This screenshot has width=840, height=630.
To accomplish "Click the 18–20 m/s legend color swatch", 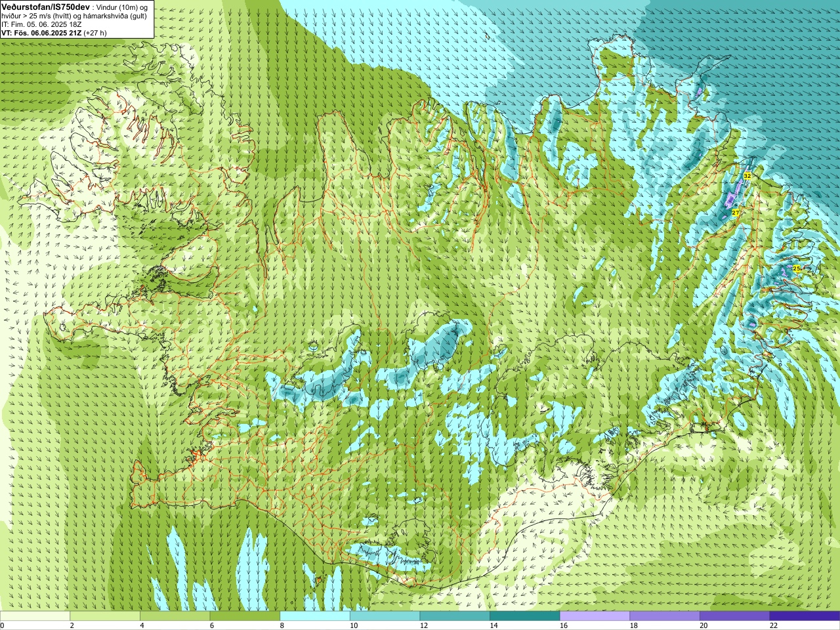I will pyautogui.click(x=665, y=616).
